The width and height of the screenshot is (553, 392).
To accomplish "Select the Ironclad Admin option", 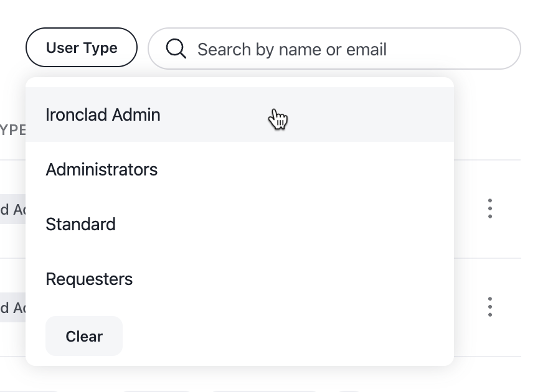I will click(240, 114).
